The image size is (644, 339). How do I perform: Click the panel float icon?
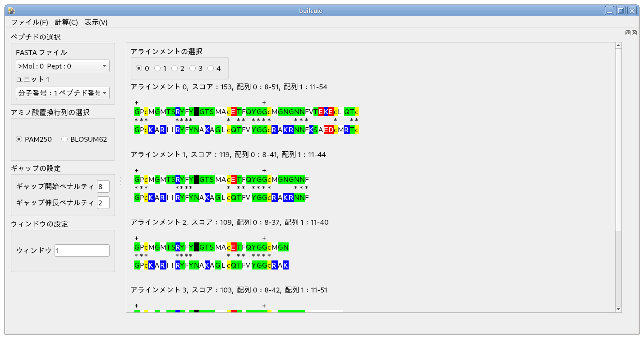(628, 33)
